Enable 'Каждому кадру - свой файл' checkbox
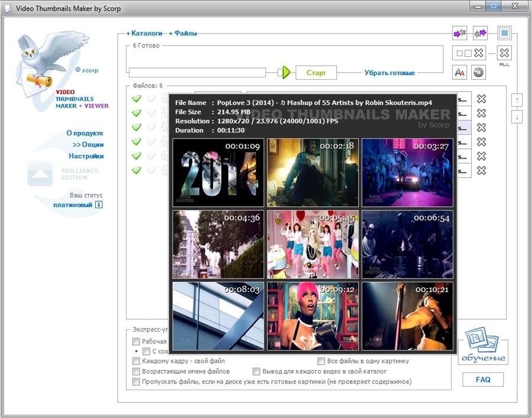This screenshot has width=532, height=418. coord(137,361)
